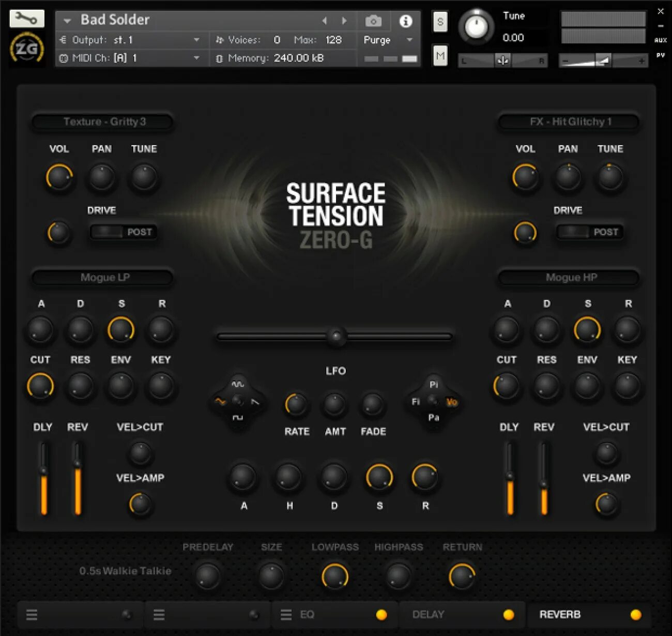Click right layer VOL knob

[x=526, y=177]
